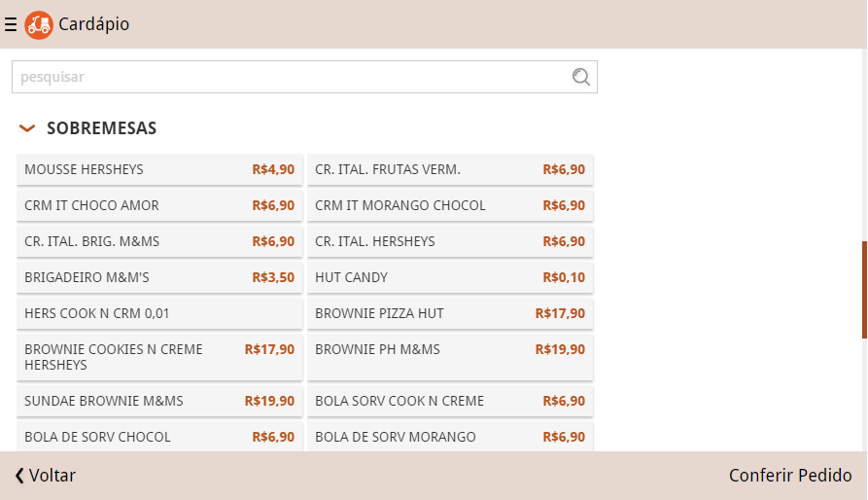Select BOLA SORV COOK N CREME item

(450, 401)
